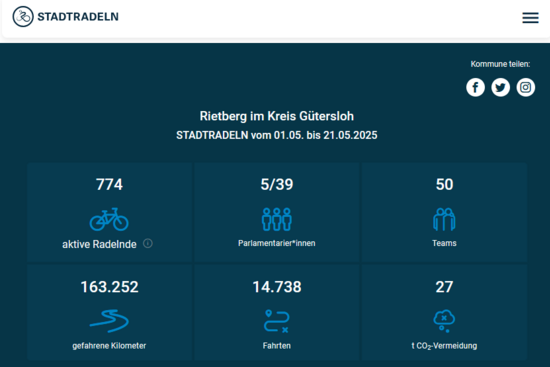Click the bicycle icon for active riders

[x=109, y=219]
